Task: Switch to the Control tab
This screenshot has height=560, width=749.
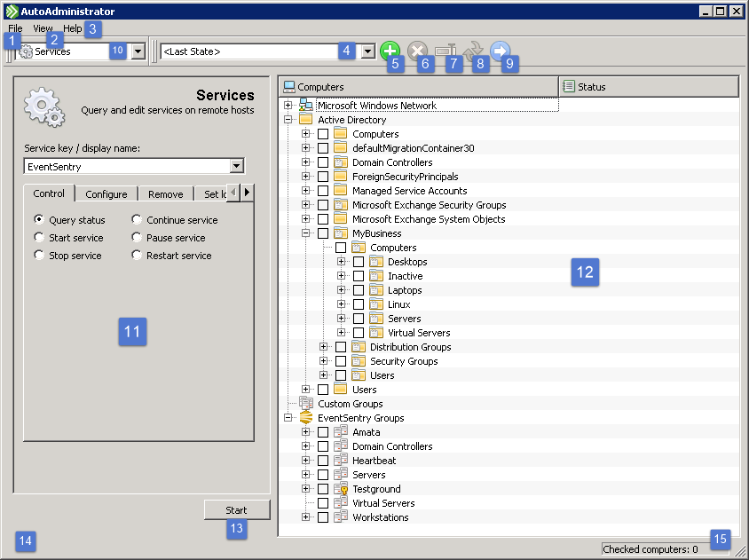Action: coord(49,193)
